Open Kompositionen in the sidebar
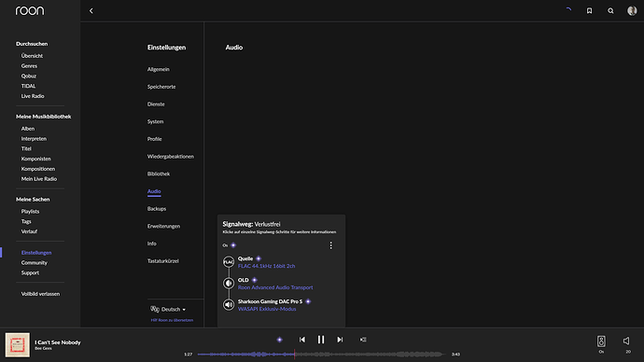644x362 pixels. (x=37, y=169)
